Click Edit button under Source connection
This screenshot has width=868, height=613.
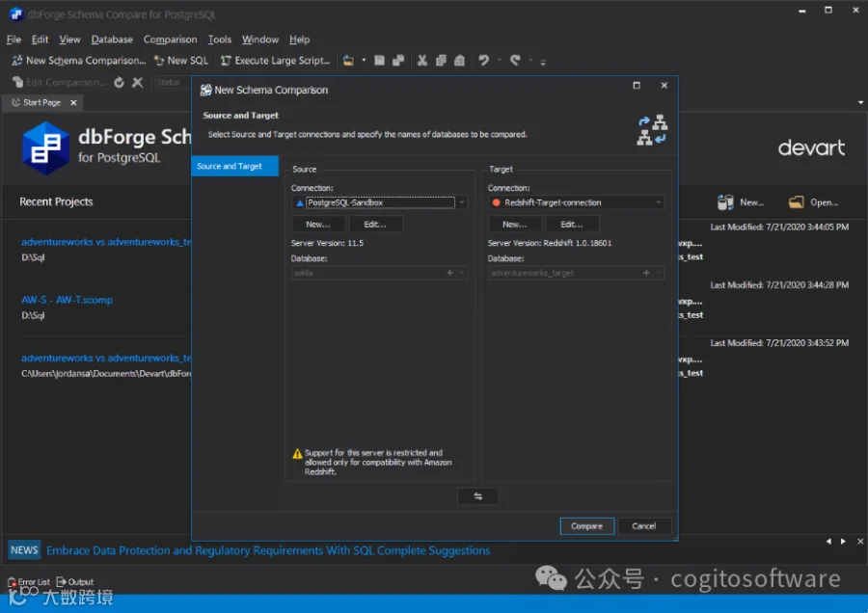[x=375, y=224]
